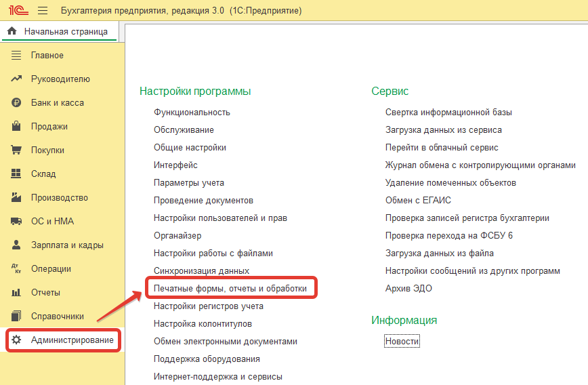Viewport: 588px width, 385px height.
Task: Select the Склад section
Action: pos(43,174)
